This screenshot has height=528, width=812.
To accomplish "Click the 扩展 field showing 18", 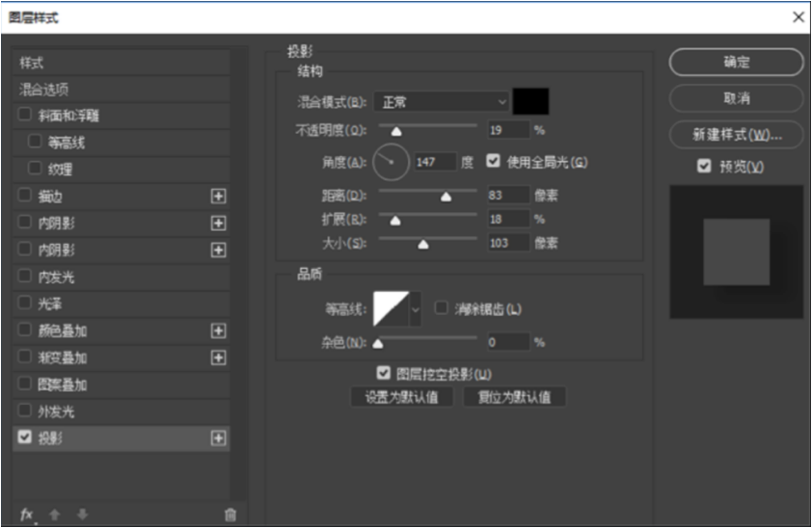I will [x=508, y=220].
